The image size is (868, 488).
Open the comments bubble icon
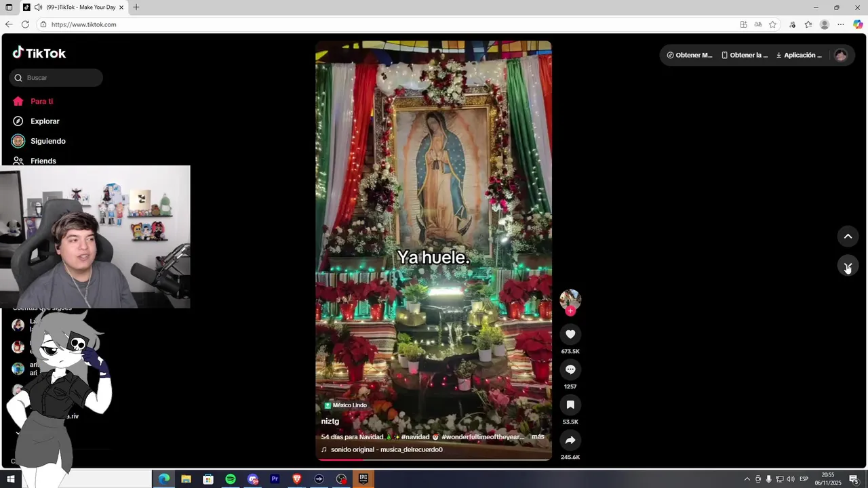570,369
